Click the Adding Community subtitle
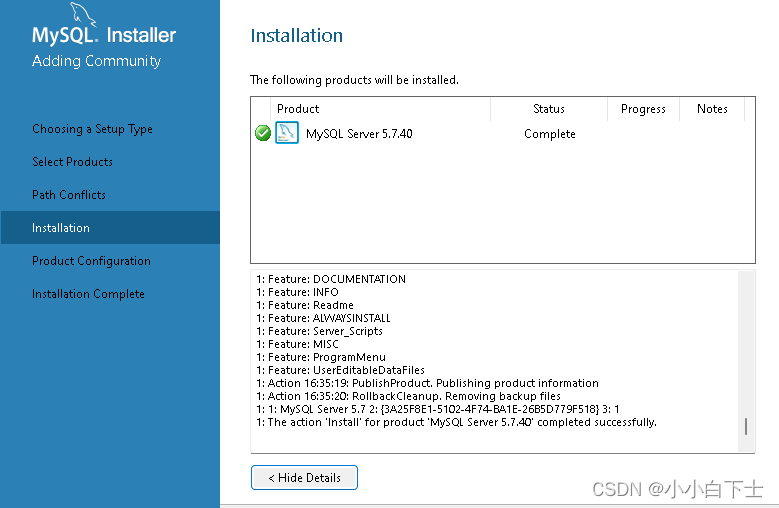The height and width of the screenshot is (508, 779). coord(96,61)
